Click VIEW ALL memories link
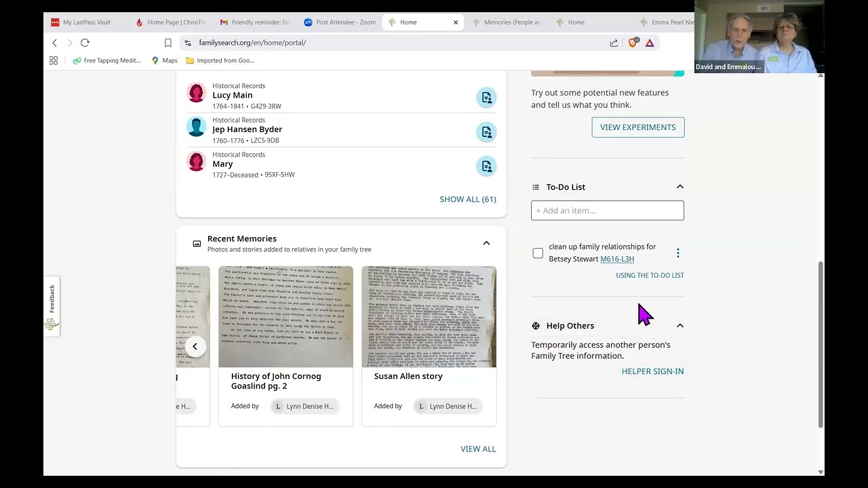868x488 pixels. point(478,449)
